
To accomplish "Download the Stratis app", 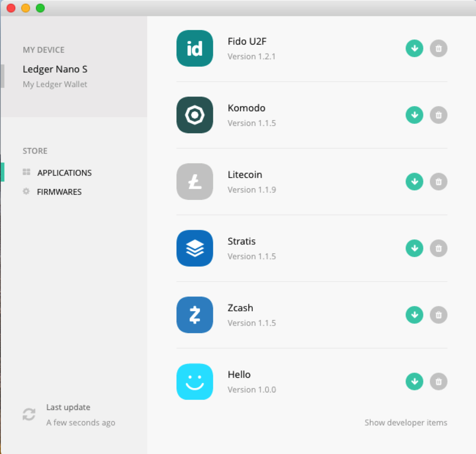I will [x=414, y=248].
